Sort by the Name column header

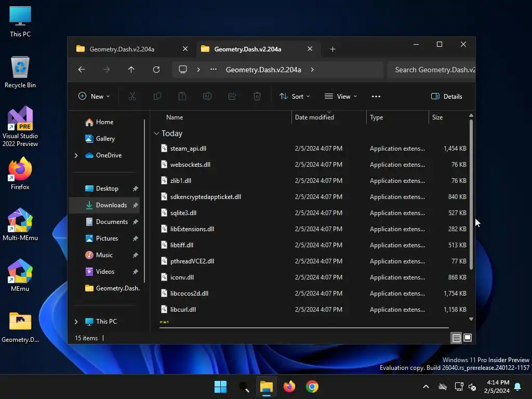175,117
